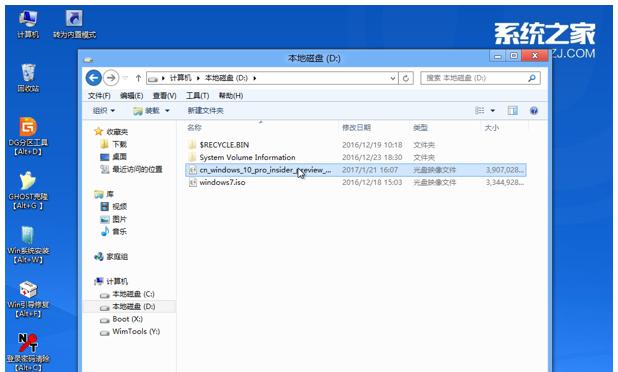Select 本地磁盘 (C:) in navigation tree
This screenshot has height=372, width=618.
click(128, 294)
